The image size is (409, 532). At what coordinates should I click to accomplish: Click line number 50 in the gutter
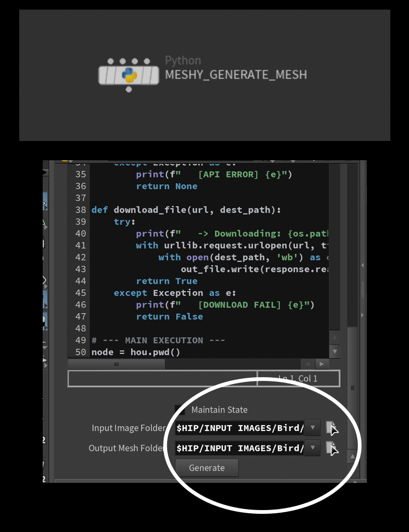point(81,352)
